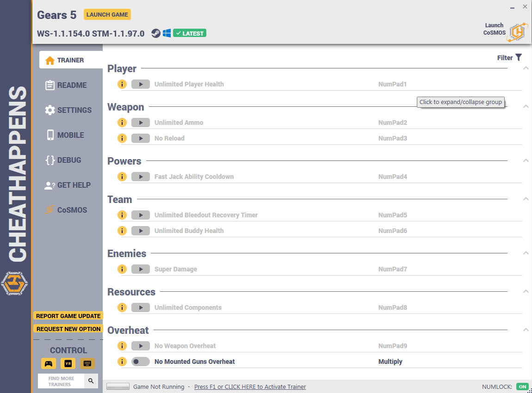This screenshot has width=532, height=393.
Task: Toggle the NUMLOCK ON indicator
Action: click(x=522, y=387)
